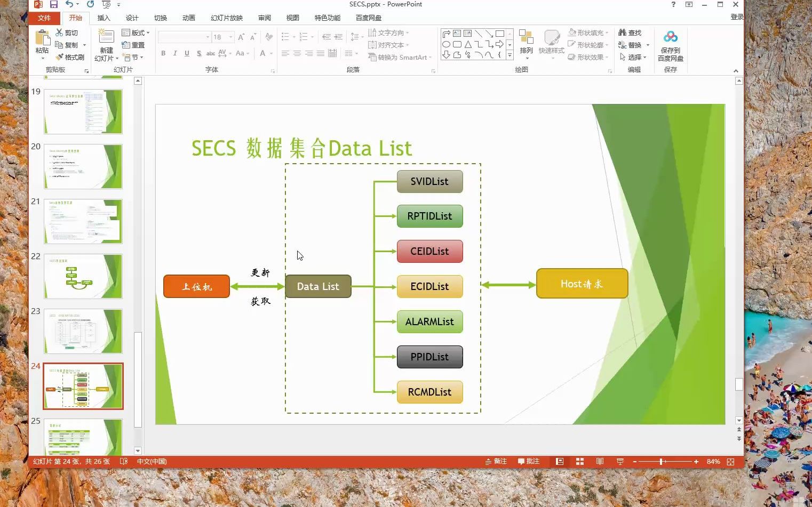Switch to 设计 Design tab
The width and height of the screenshot is (812, 507).
click(132, 18)
